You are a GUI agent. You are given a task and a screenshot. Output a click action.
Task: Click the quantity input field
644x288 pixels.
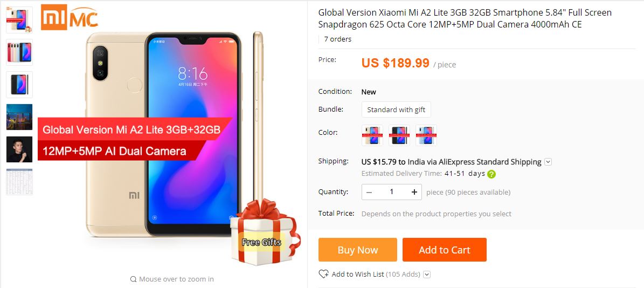point(391,192)
